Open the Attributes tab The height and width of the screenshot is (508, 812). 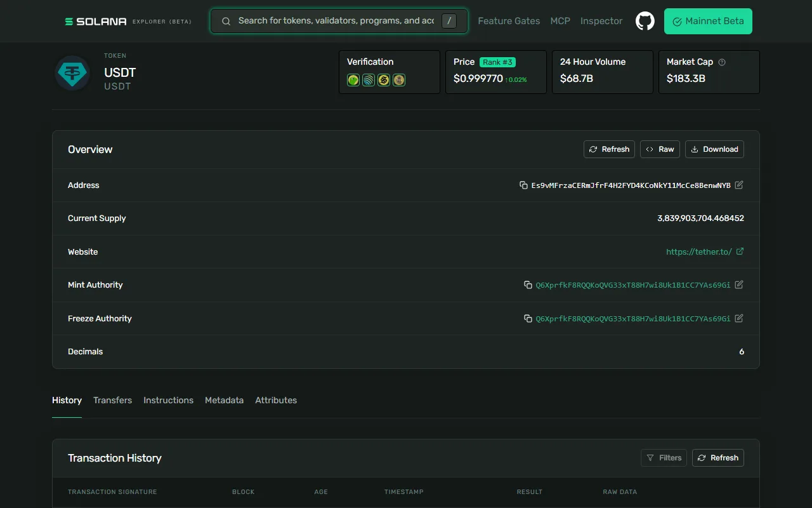coord(276,400)
